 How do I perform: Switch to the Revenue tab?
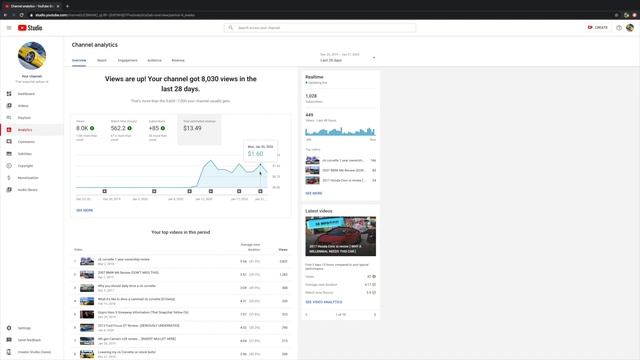[178, 60]
